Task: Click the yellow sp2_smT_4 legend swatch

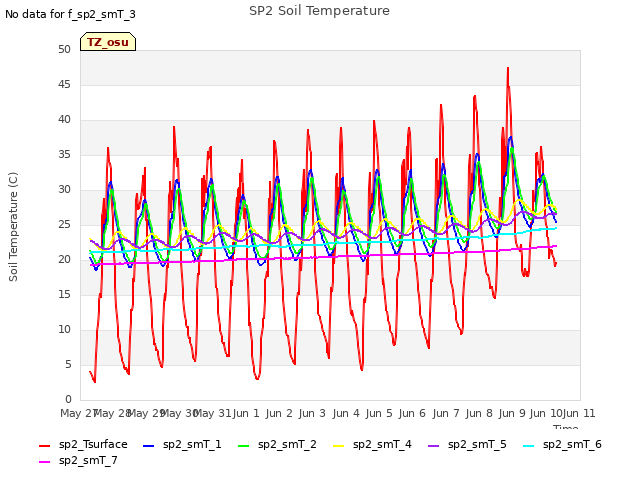Action: pyautogui.click(x=338, y=446)
